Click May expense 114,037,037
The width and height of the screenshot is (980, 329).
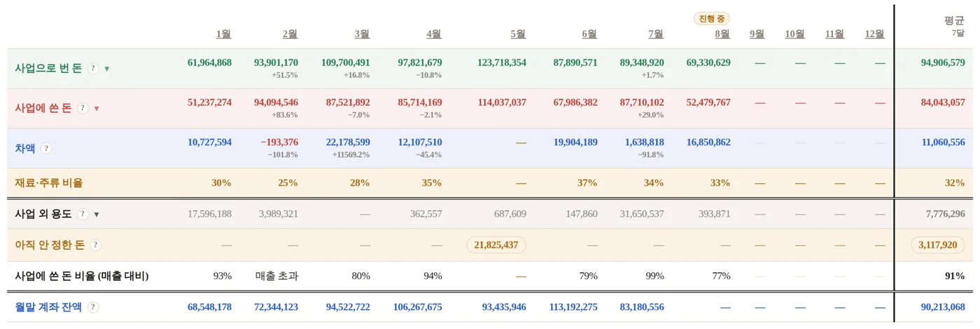point(502,103)
